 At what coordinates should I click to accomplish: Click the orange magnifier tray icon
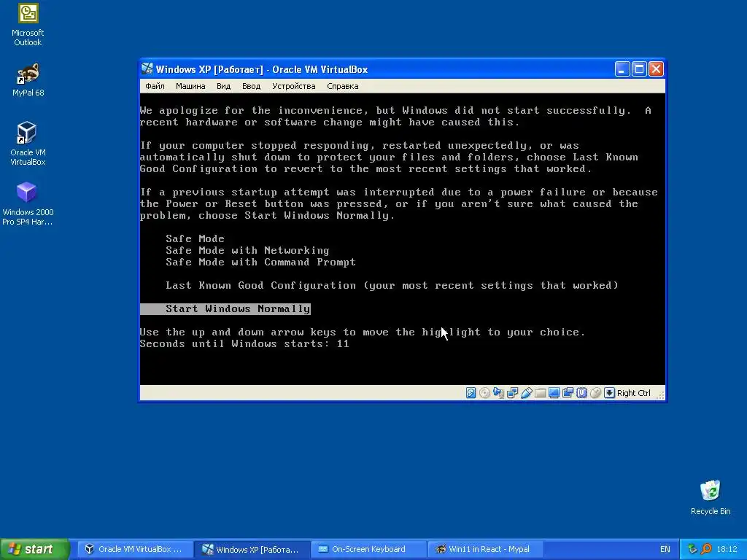[706, 549]
